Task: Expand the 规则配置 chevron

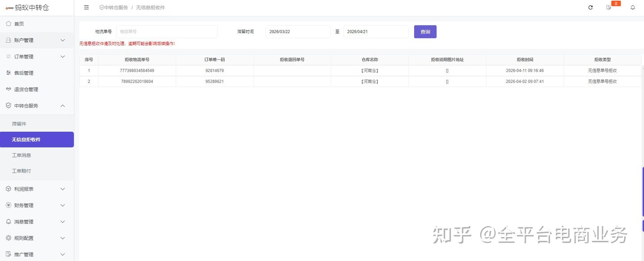Action: tap(63, 238)
